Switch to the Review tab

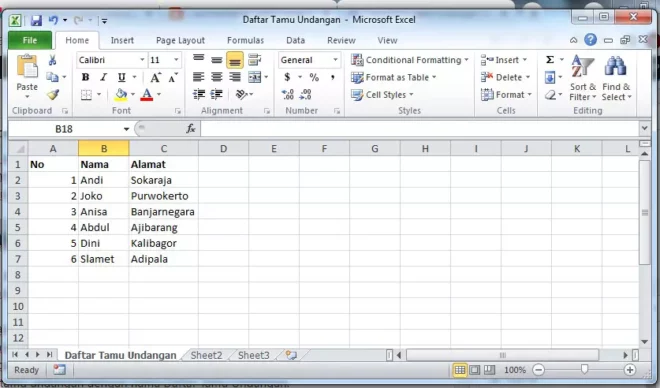click(x=341, y=40)
